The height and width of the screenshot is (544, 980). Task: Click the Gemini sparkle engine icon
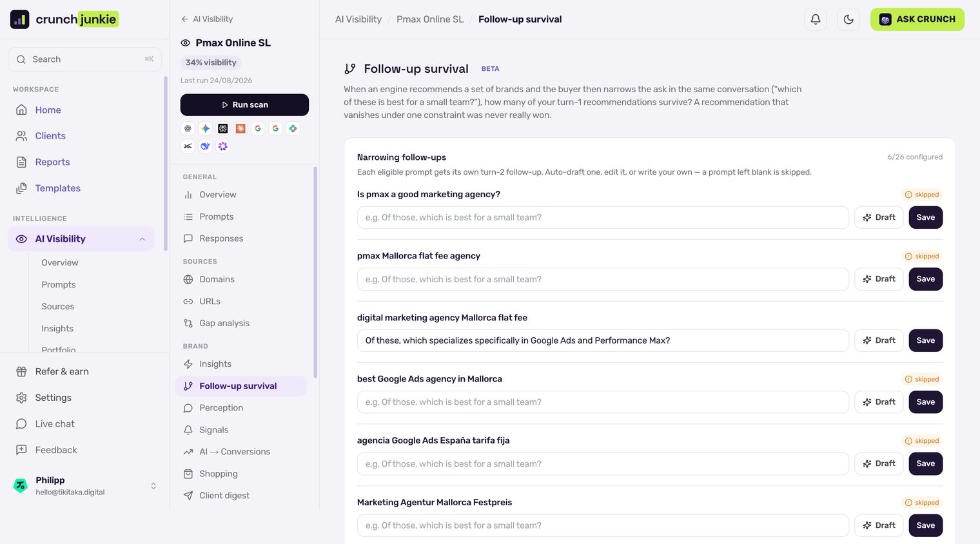[x=205, y=128]
